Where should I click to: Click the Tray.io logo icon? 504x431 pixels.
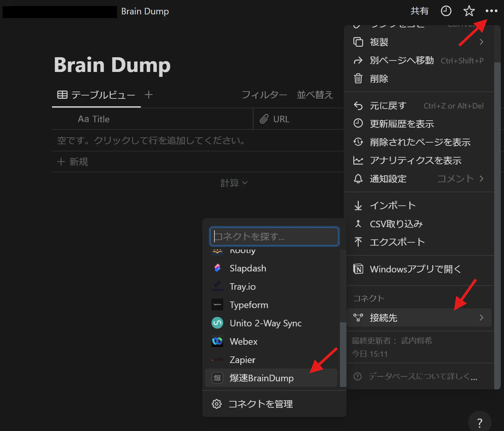217,286
